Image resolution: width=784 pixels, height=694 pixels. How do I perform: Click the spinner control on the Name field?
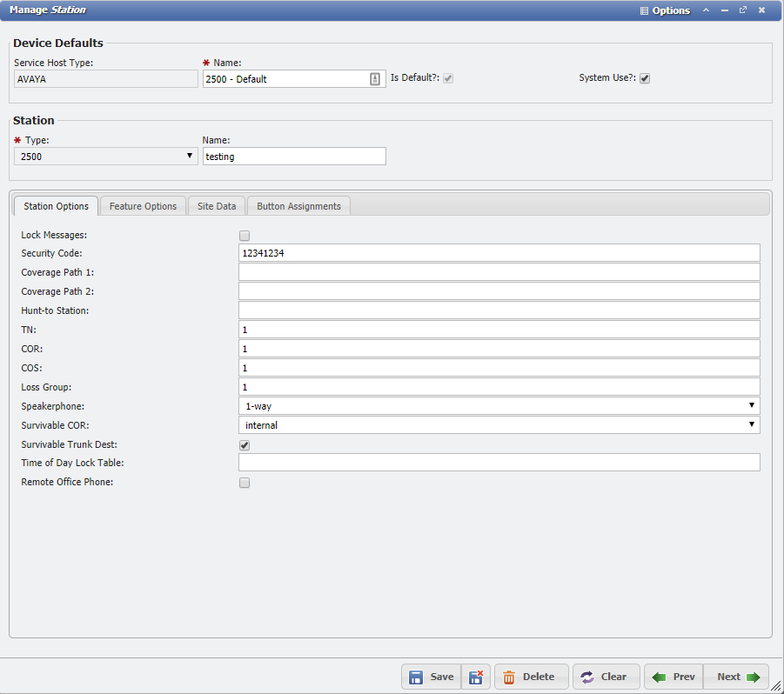374,77
